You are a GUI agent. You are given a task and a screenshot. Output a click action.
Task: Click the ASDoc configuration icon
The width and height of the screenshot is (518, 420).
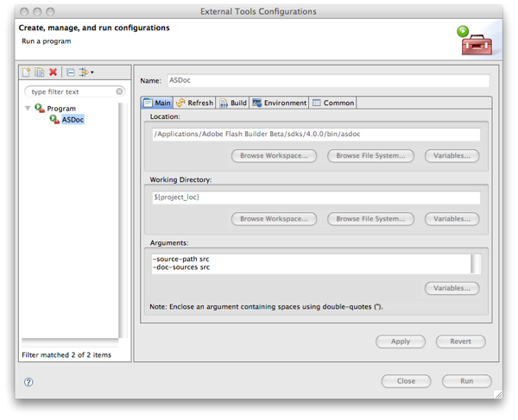pos(54,119)
